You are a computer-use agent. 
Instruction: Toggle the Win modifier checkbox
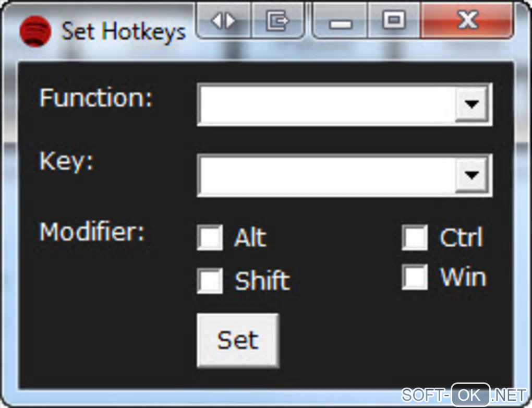tap(415, 277)
